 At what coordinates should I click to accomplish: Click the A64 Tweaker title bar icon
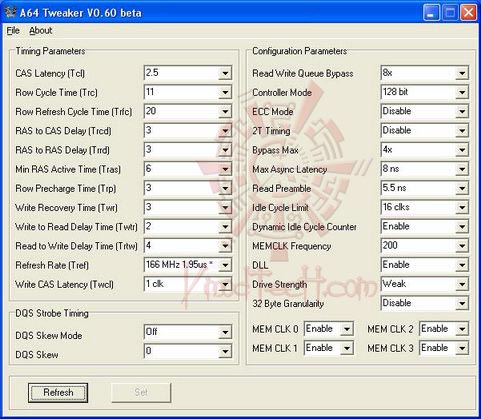coord(10,12)
